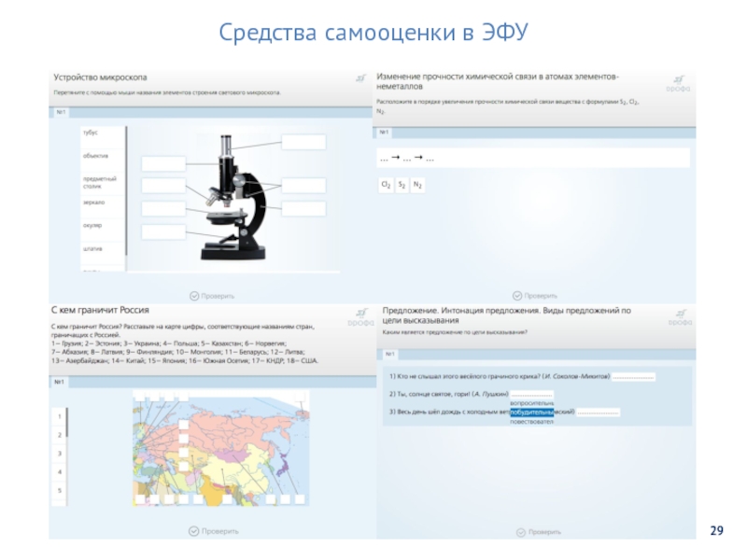Click Проверить under the sentence intonation exercise
Viewport: 747px width, 560px height.
click(x=544, y=532)
